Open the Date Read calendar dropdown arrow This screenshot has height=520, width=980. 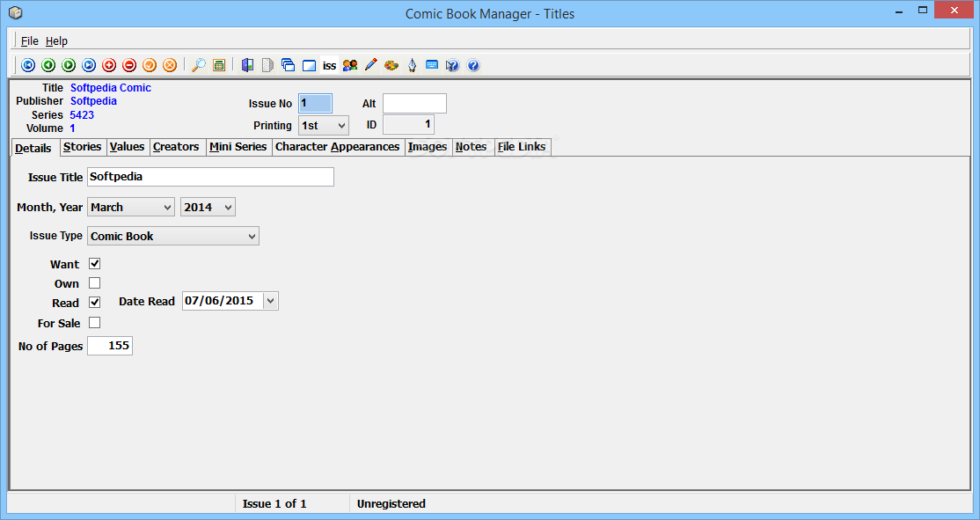(x=270, y=301)
